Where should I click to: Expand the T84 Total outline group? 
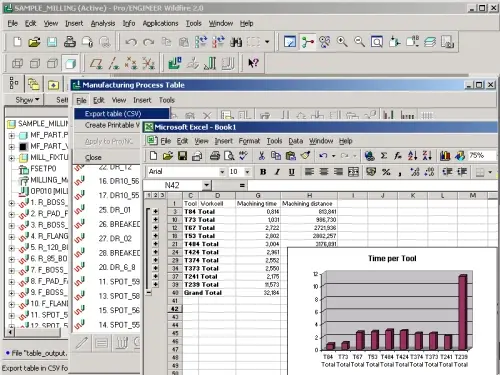click(155, 212)
